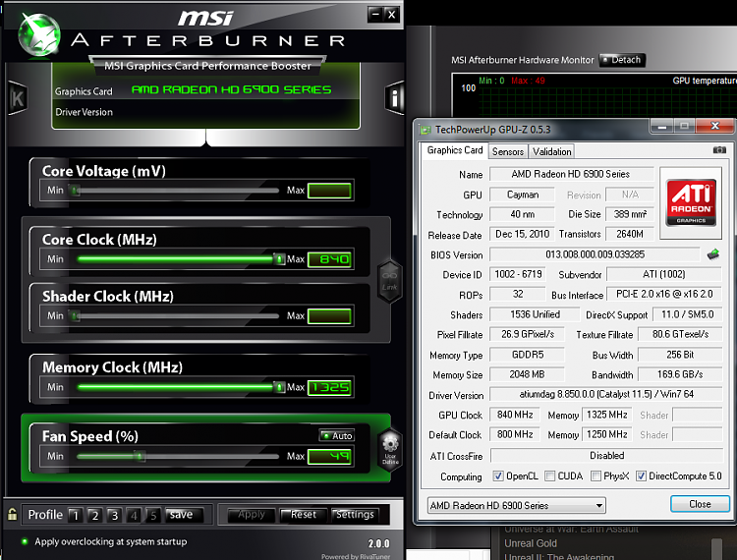Viewport: 737px width, 560px height.
Task: Click the GDDR5 memory type value
Action: click(x=528, y=355)
